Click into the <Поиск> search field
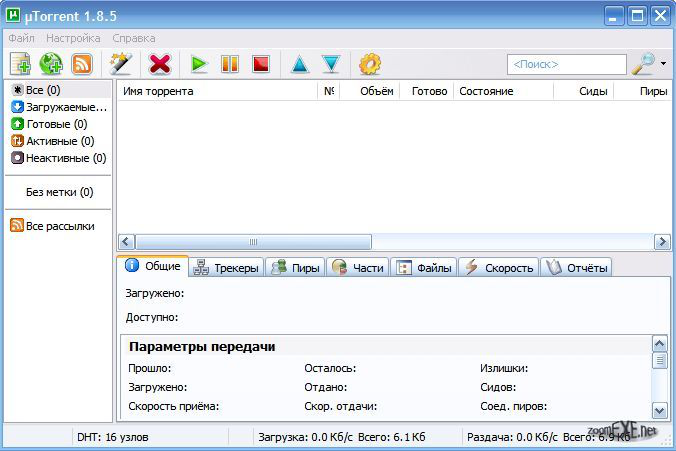676x451 pixels. pyautogui.click(x=566, y=64)
